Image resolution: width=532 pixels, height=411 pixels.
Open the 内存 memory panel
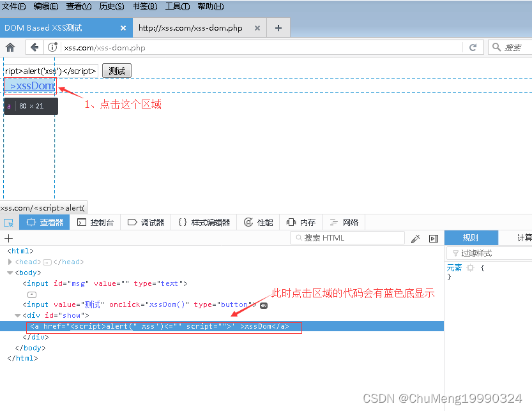(x=301, y=223)
